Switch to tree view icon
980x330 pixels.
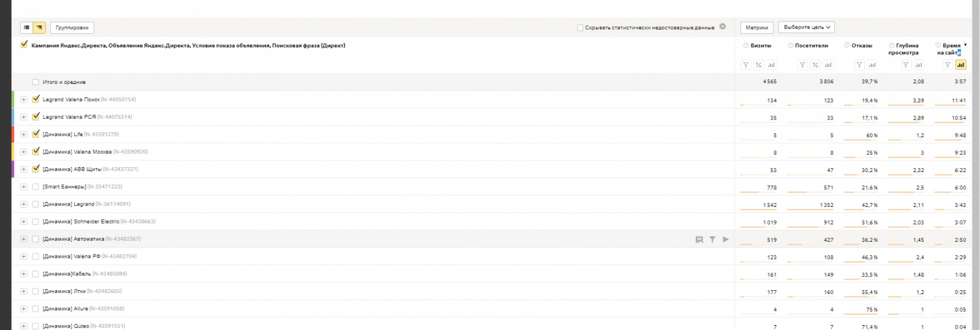pyautogui.click(x=39, y=28)
